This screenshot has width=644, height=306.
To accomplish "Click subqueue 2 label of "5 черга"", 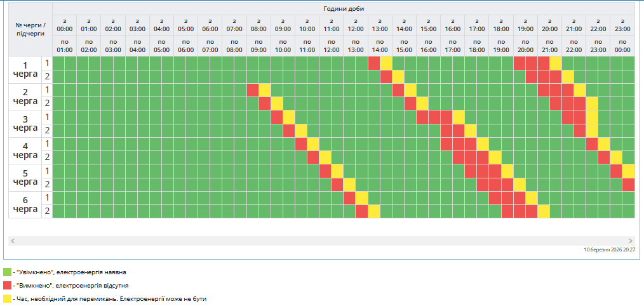I will tap(47, 184).
